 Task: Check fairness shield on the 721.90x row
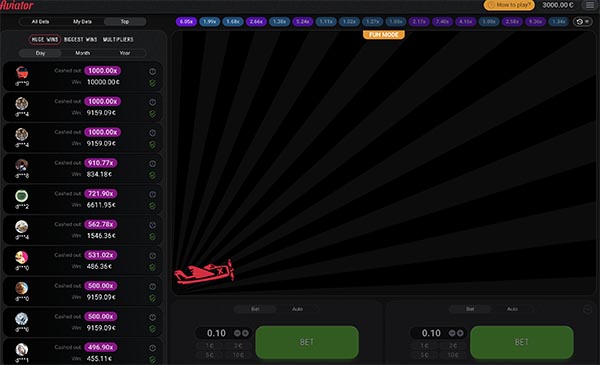coord(152,206)
